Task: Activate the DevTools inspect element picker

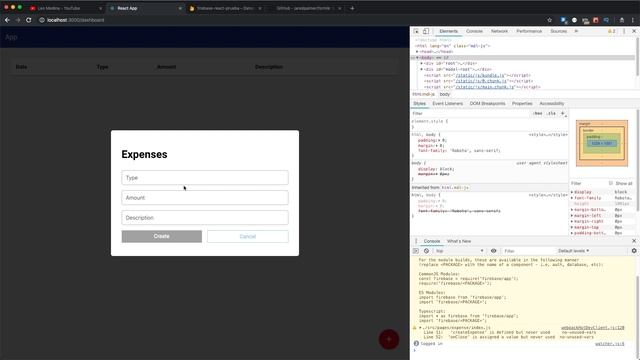Action: click(x=416, y=31)
